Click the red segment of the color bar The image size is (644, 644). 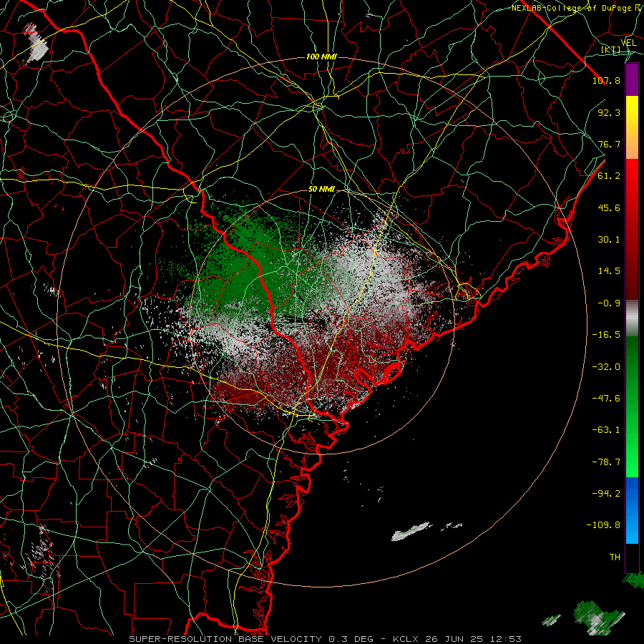pyautogui.click(x=632, y=229)
